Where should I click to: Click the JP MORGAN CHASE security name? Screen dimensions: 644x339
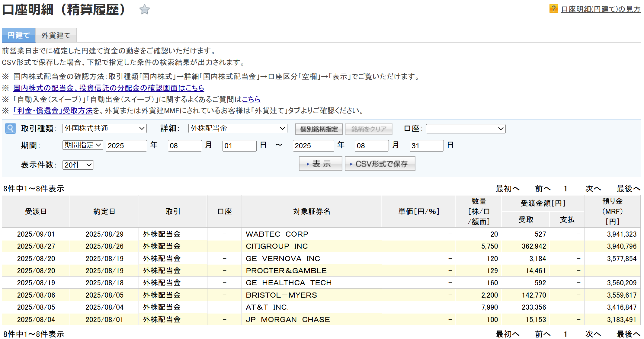288,319
